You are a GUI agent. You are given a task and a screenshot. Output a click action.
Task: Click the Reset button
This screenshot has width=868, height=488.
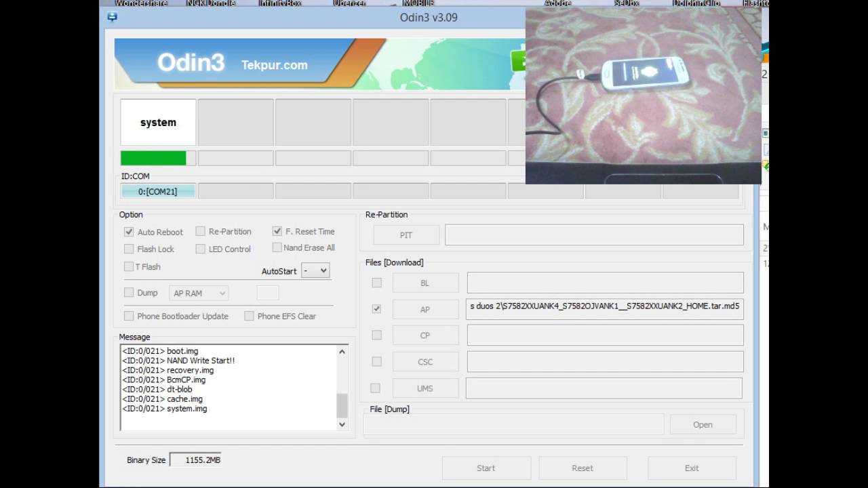(x=583, y=468)
